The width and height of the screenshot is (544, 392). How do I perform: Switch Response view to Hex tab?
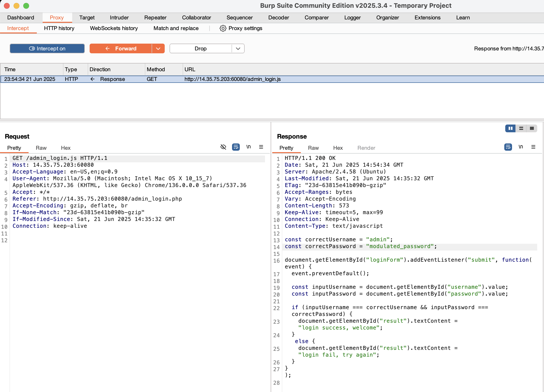point(338,148)
